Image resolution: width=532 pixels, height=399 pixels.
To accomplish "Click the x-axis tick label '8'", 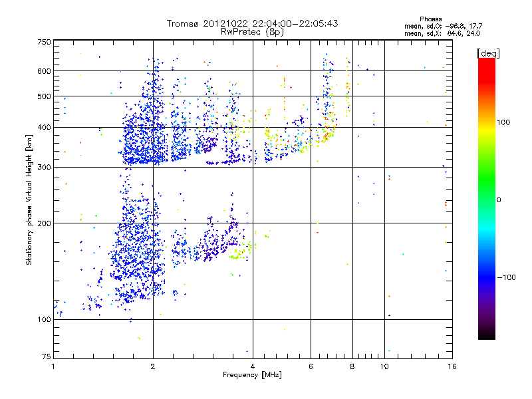I will pos(352,367).
